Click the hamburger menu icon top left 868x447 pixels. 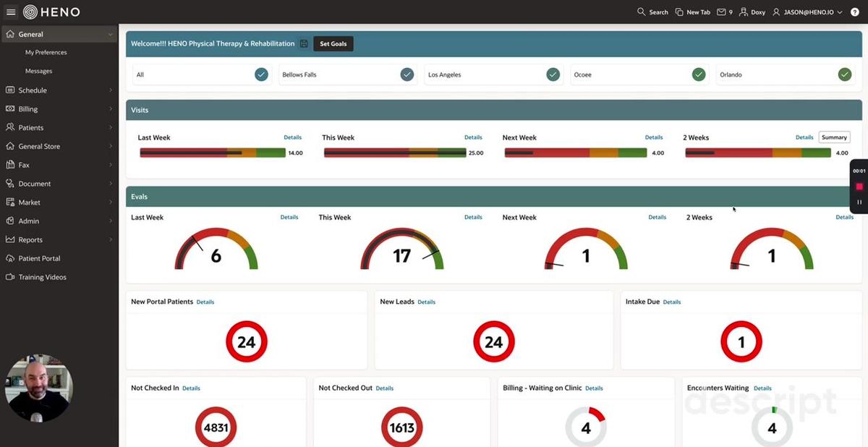(x=10, y=11)
